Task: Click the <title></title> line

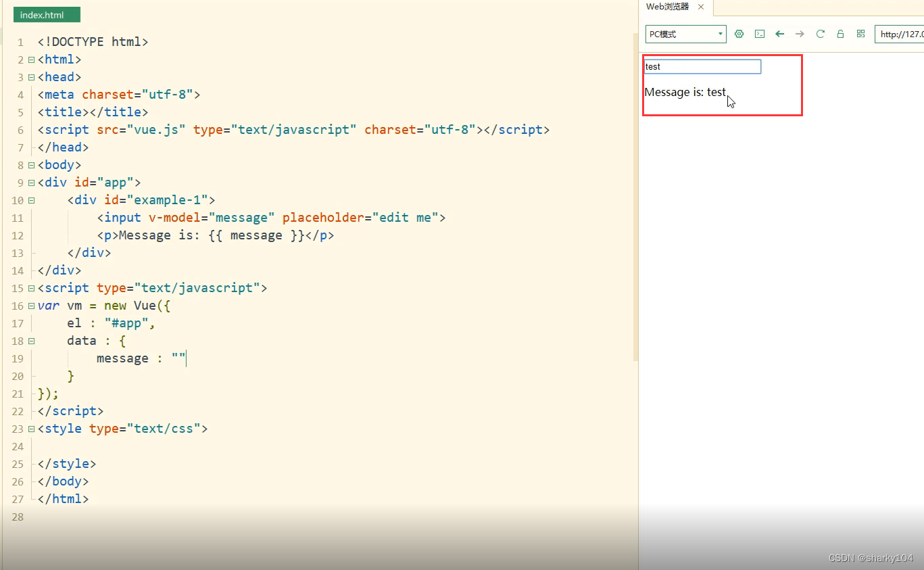Action: pos(93,112)
